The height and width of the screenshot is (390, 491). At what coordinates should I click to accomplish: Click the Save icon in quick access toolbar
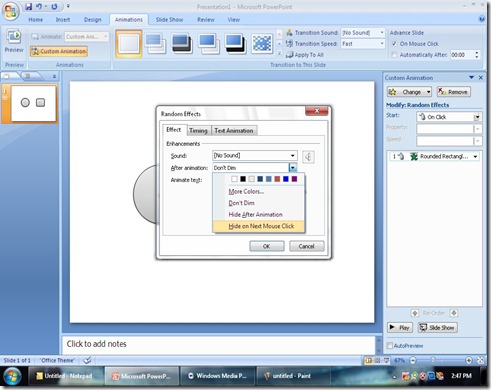pyautogui.click(x=29, y=6)
